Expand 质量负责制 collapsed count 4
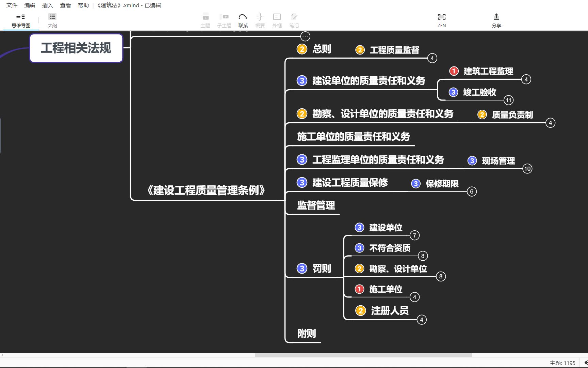Image resolution: width=588 pixels, height=368 pixels. tap(550, 123)
